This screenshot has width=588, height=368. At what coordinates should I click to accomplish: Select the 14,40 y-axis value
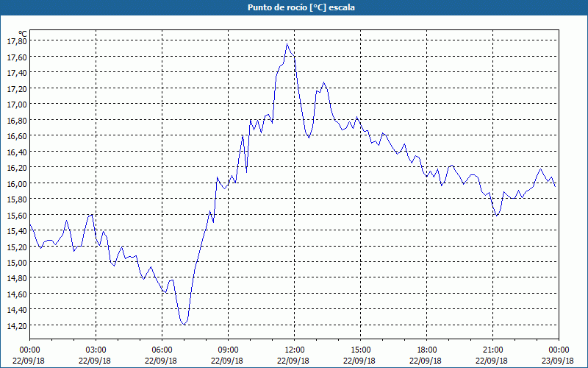(16, 309)
